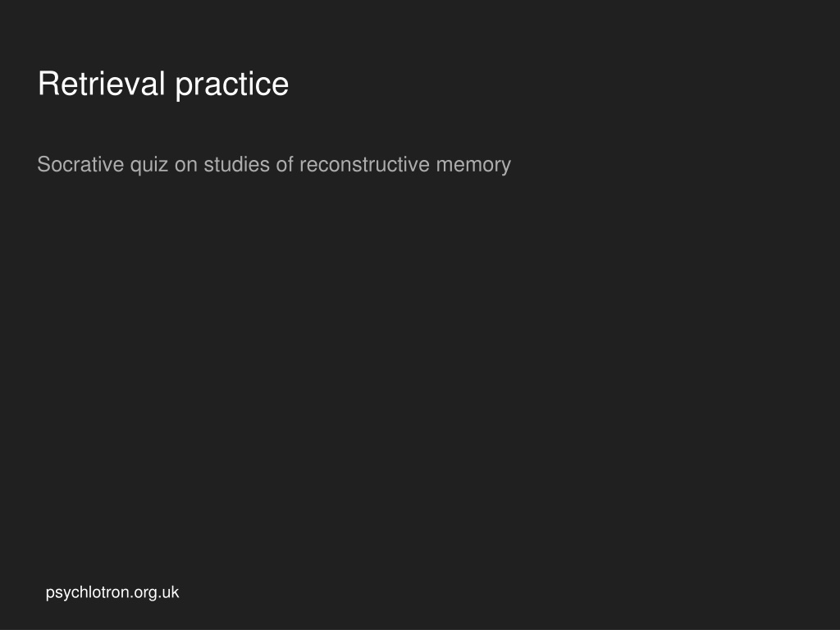Click the word reconstructive in the subtitle

pos(364,164)
